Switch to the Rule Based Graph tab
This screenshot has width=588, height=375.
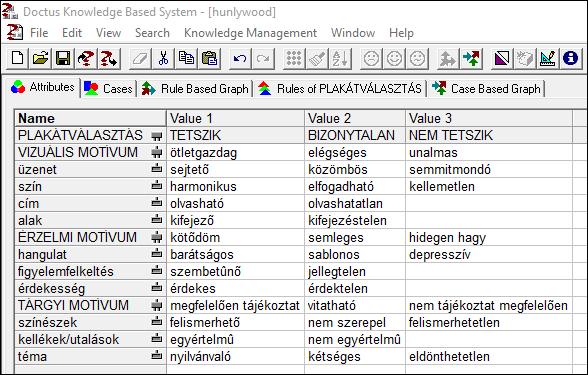[x=195, y=89]
